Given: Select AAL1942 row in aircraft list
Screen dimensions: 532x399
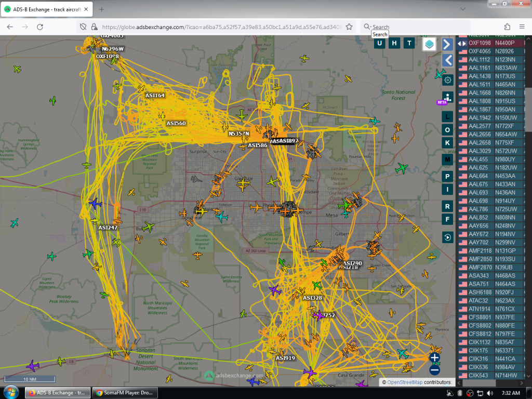Looking at the screenshot, I should pyautogui.click(x=491, y=118).
